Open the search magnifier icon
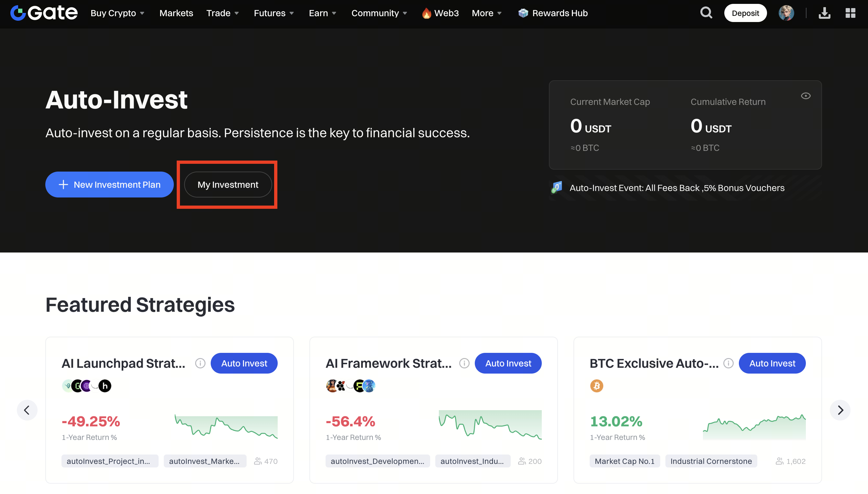868x494 pixels. click(706, 13)
